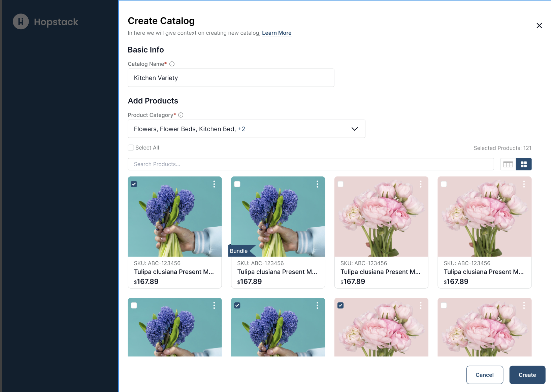Click the Product Category info icon
The height and width of the screenshot is (392, 551).
tap(181, 115)
